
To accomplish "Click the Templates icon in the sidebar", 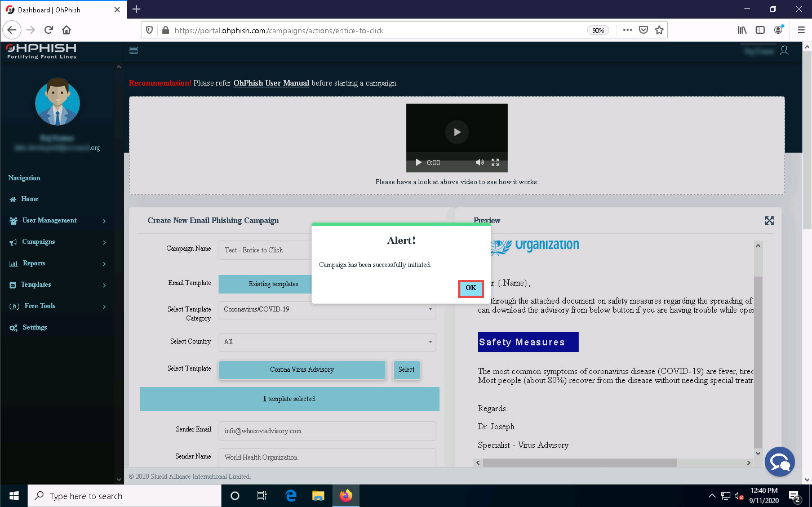I will click(13, 285).
